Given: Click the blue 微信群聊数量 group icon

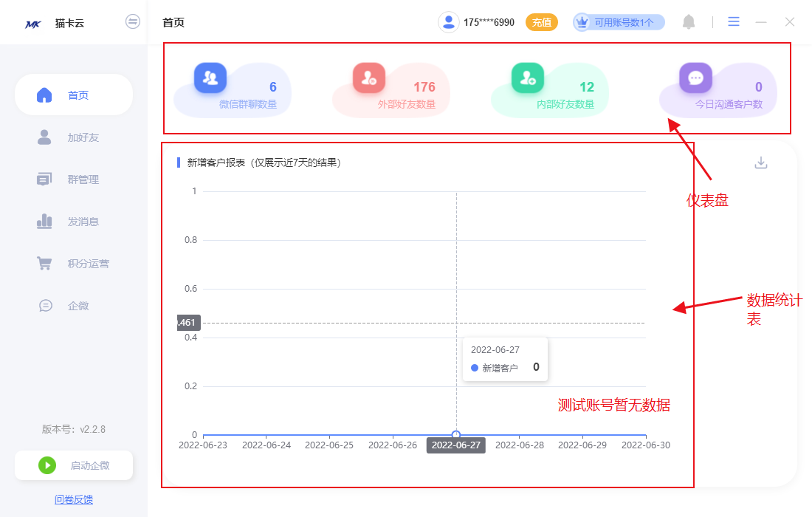Looking at the screenshot, I should (210, 78).
